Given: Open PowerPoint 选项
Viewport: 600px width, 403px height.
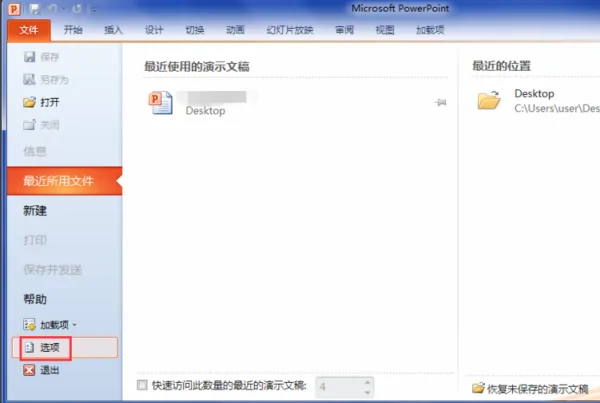Looking at the screenshot, I should (x=65, y=348).
